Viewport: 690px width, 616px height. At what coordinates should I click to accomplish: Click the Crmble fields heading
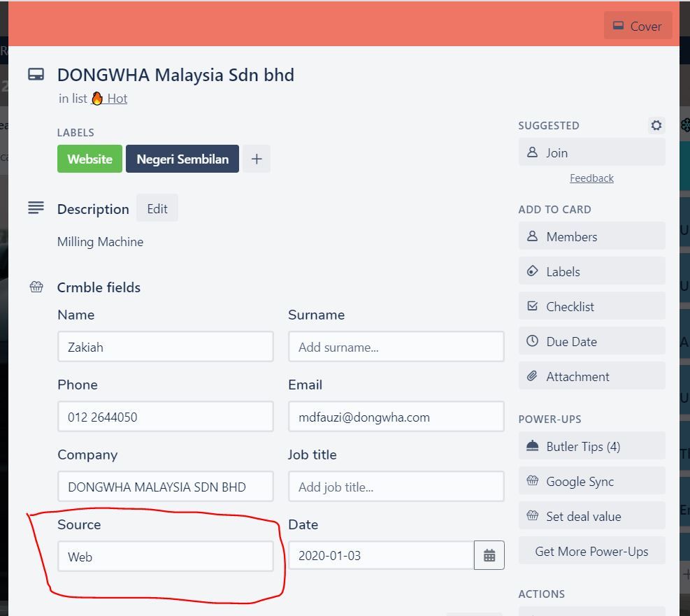pos(99,287)
